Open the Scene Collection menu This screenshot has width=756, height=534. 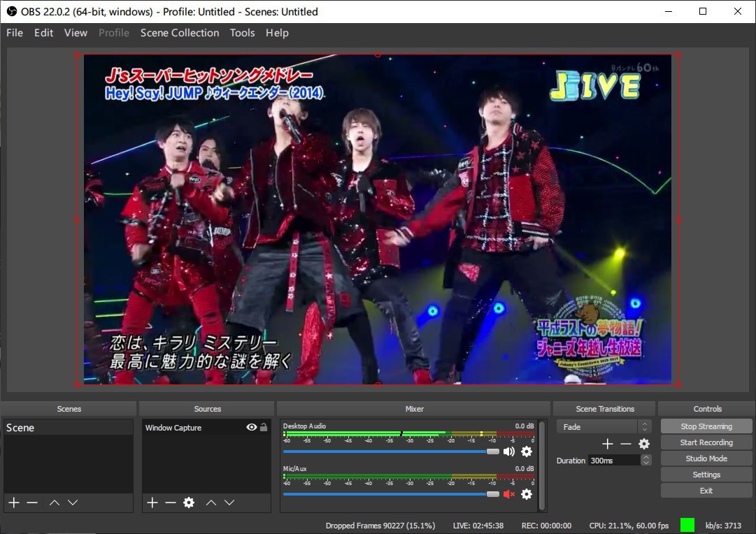click(180, 33)
